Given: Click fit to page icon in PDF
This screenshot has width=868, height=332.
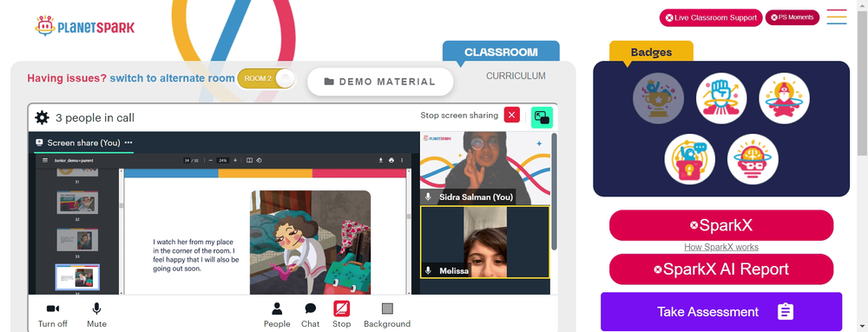Looking at the screenshot, I should [250, 160].
